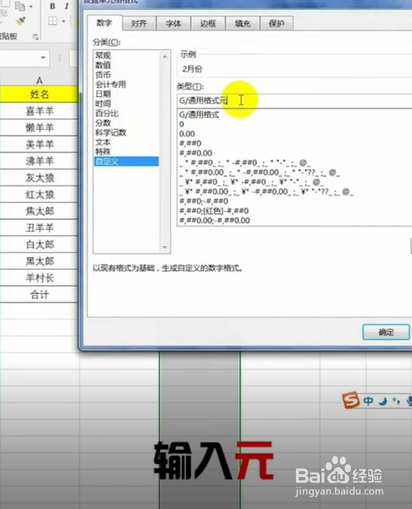Toggle italic formatting in ribbon
412x509 pixels.
[67, 6]
